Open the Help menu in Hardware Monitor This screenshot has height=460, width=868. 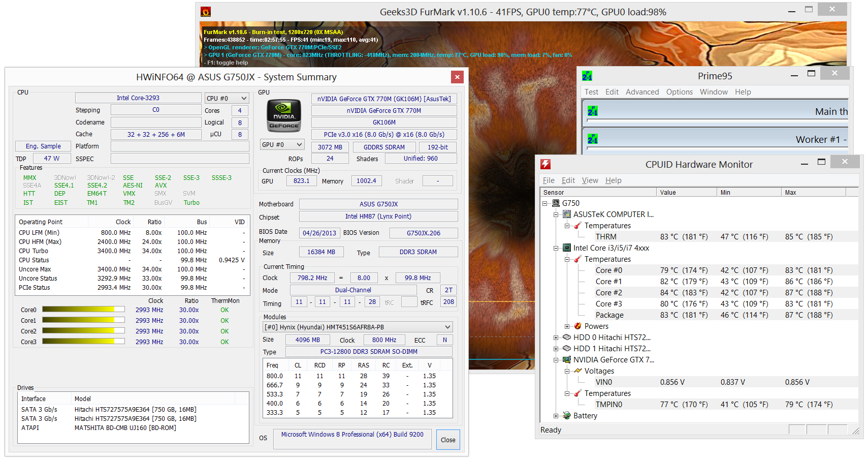pos(613,180)
